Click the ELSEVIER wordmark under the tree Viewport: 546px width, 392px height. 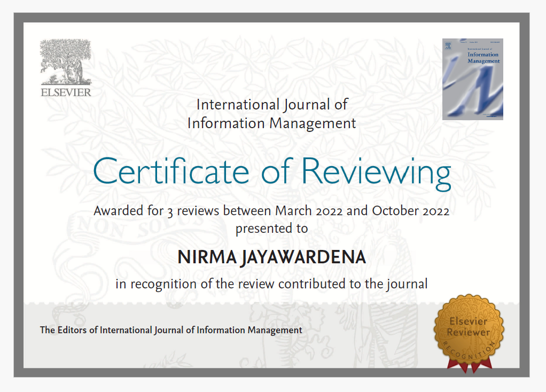[x=66, y=92]
